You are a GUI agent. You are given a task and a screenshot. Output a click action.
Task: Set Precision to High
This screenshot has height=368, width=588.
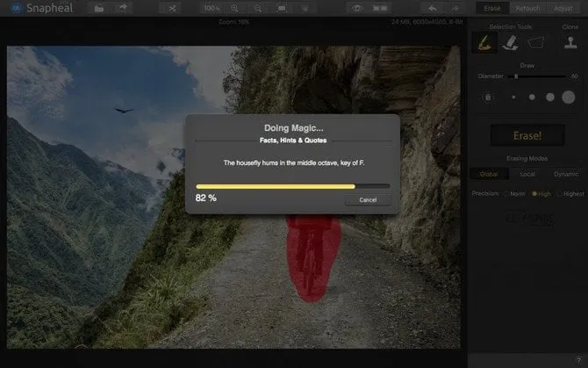pyautogui.click(x=534, y=193)
